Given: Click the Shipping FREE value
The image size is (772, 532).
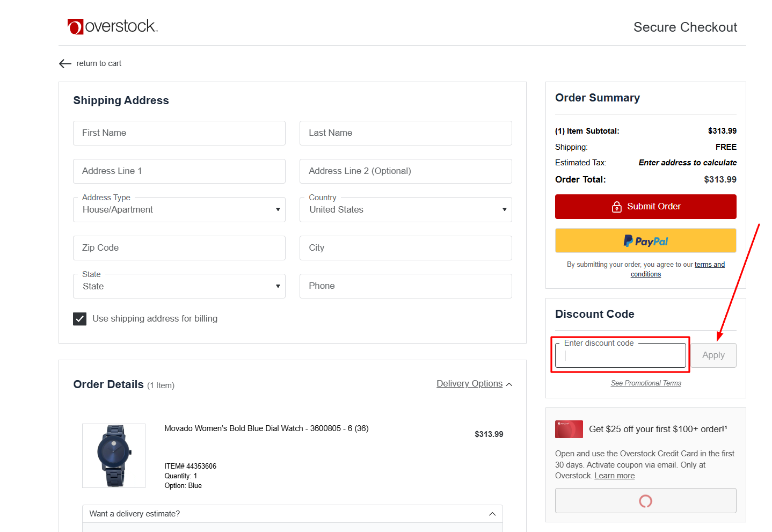Looking at the screenshot, I should 726,147.
